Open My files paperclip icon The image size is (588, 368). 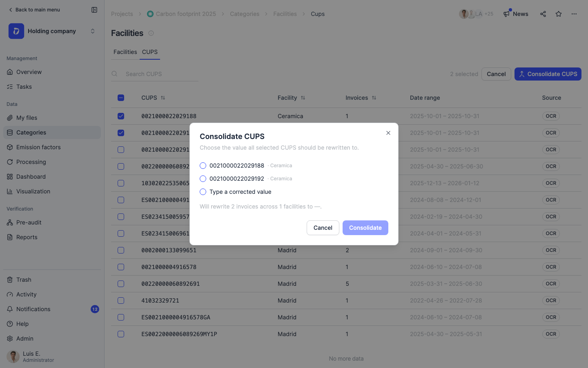point(10,118)
